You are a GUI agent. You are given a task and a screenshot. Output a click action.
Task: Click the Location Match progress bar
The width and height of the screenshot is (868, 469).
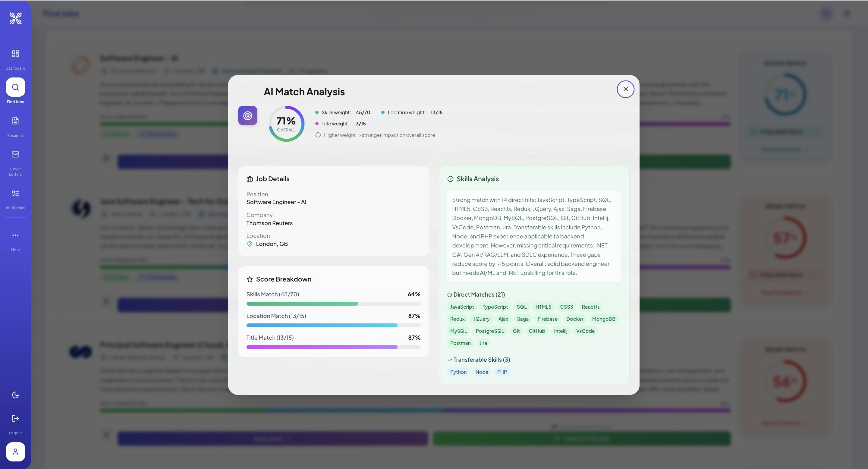click(333, 326)
